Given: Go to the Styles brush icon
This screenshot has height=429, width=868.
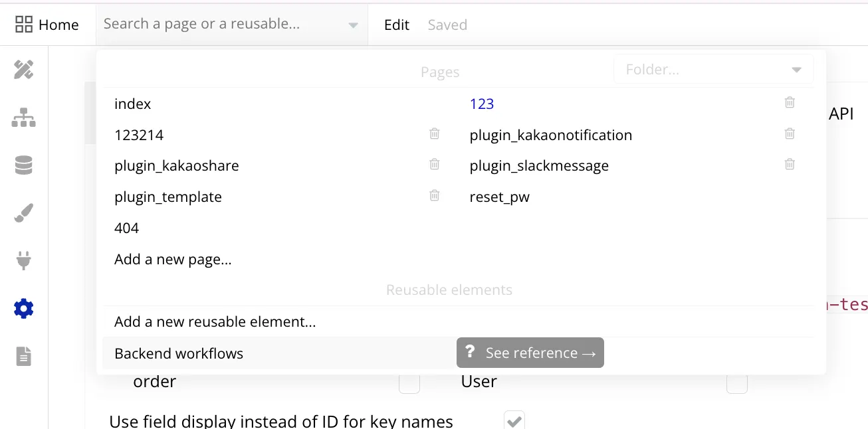Looking at the screenshot, I should coord(24,213).
